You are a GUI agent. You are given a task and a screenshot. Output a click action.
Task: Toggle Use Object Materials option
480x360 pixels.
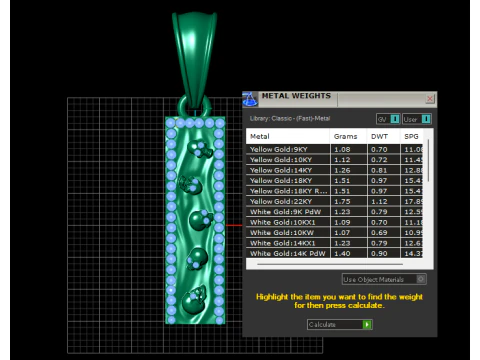[x=384, y=279]
